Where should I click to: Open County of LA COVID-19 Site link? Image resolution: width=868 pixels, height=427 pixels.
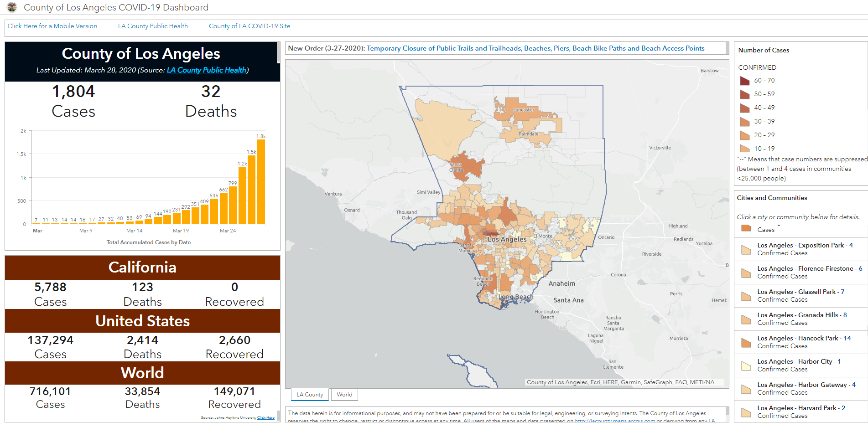[249, 26]
